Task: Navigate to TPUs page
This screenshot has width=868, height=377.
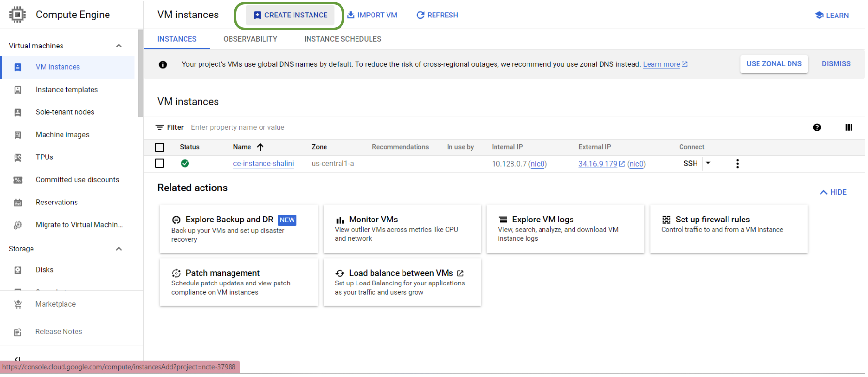Action: tap(45, 157)
